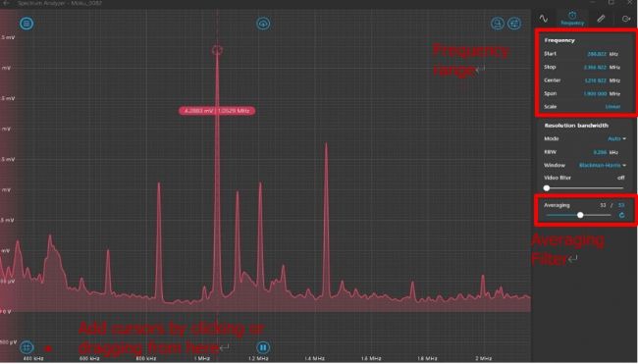638x364 pixels.
Task: Toggle the Scale Linear setting
Action: click(612, 107)
